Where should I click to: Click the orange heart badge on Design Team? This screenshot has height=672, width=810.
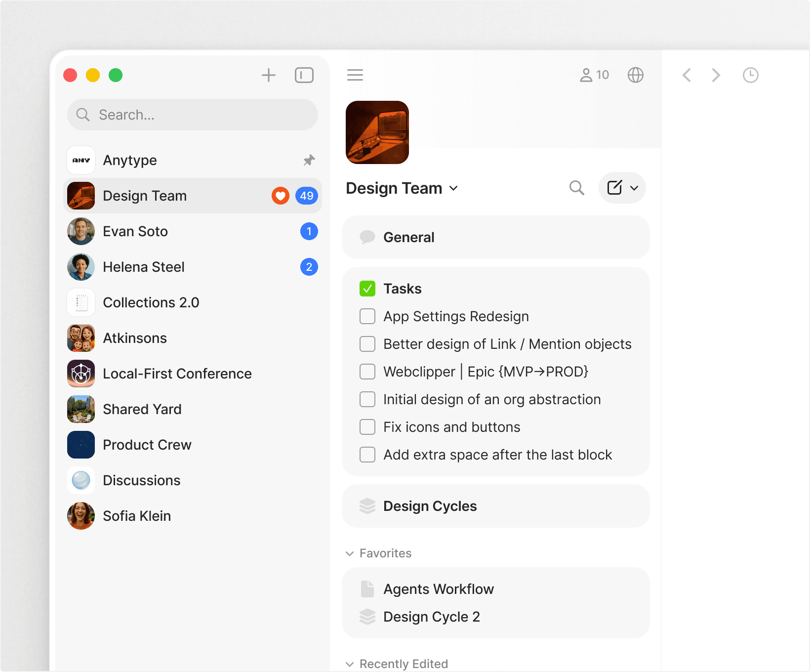(281, 196)
